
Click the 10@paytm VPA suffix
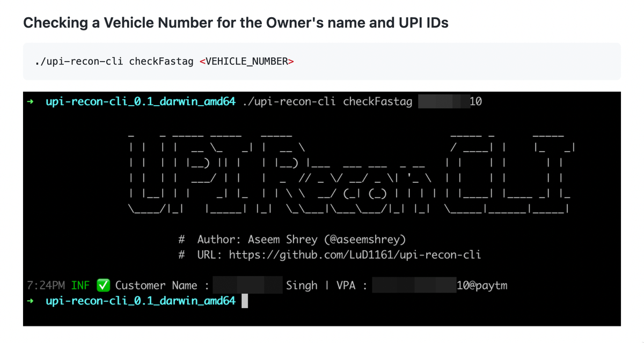click(481, 286)
